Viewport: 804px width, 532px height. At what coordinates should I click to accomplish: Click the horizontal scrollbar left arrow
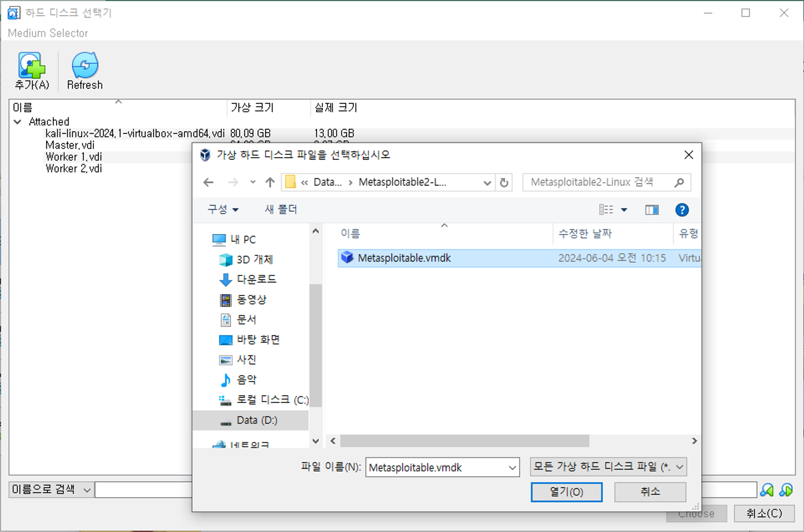pos(333,441)
